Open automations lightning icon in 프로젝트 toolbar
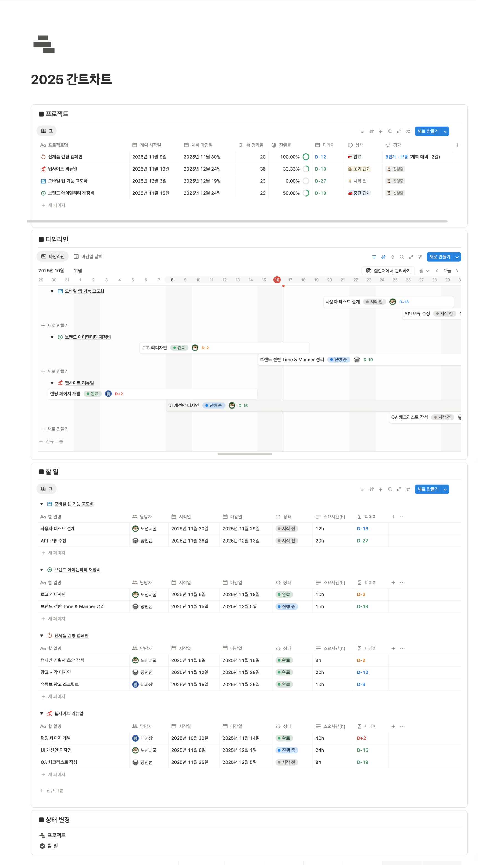 (x=381, y=131)
